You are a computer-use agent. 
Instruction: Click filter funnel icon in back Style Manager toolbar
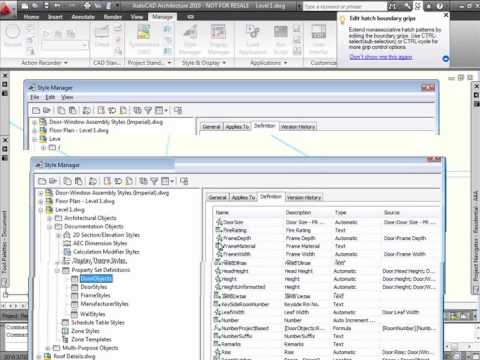(148, 110)
